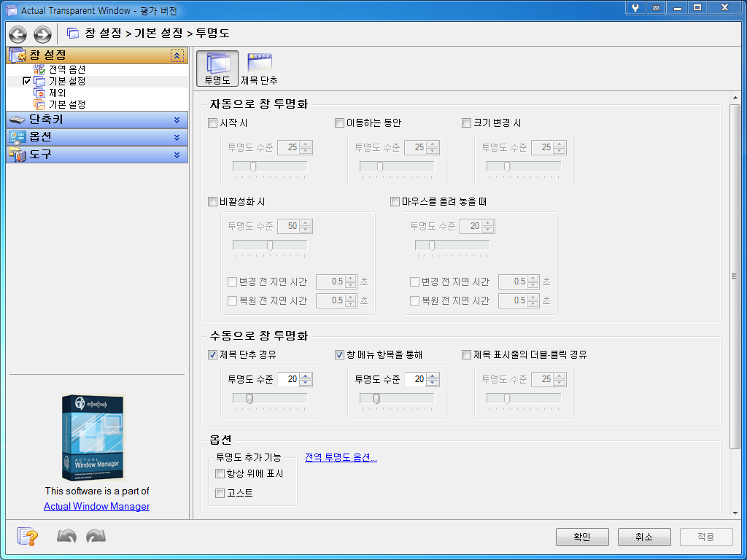Confirm with the 확인 button
The height and width of the screenshot is (560, 747).
click(582, 537)
